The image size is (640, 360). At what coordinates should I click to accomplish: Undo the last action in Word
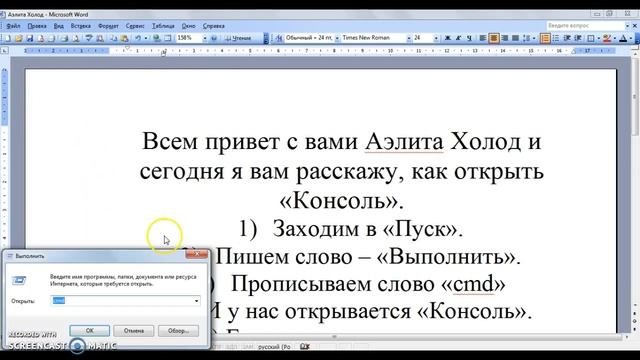click(x=138, y=38)
